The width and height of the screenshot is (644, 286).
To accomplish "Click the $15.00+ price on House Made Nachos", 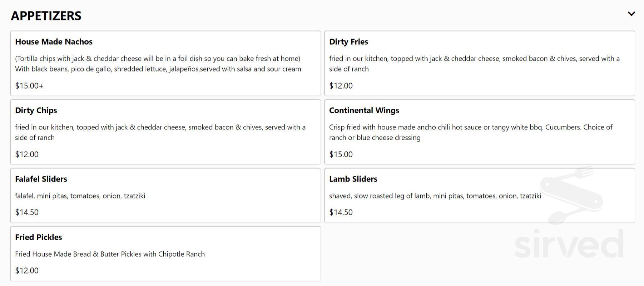I will point(29,85).
